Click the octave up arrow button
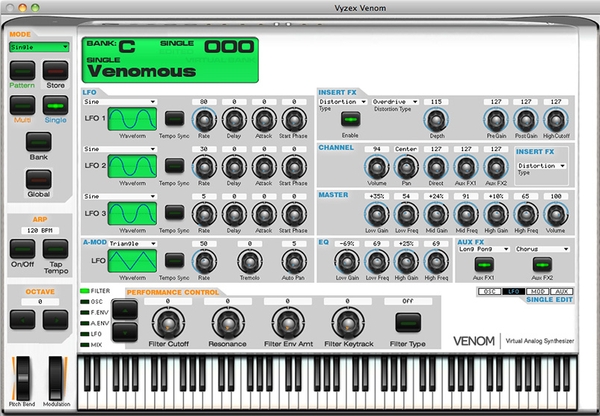 [55, 320]
